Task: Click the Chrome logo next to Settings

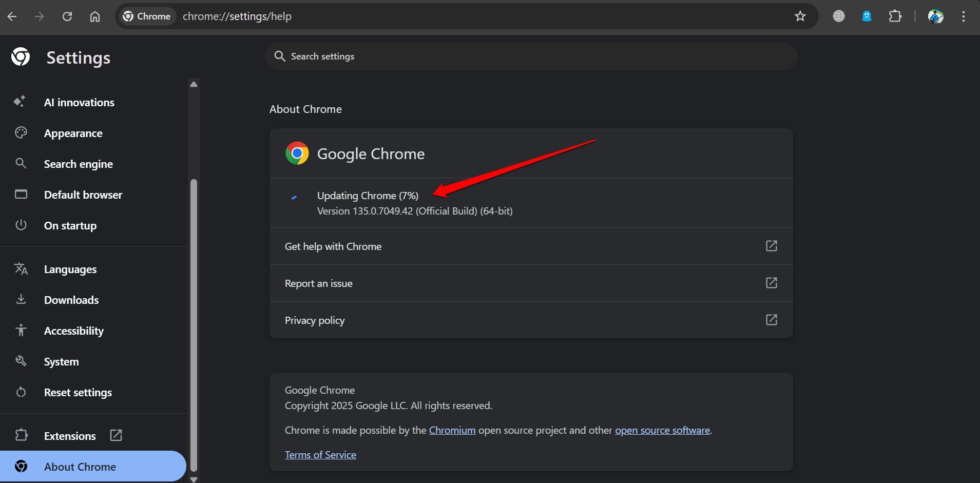Action: pyautogui.click(x=20, y=57)
